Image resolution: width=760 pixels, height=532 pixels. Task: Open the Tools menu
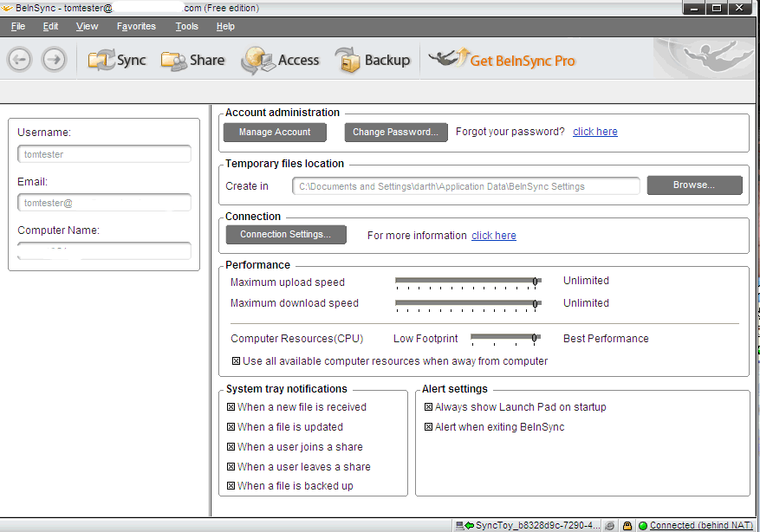point(186,26)
